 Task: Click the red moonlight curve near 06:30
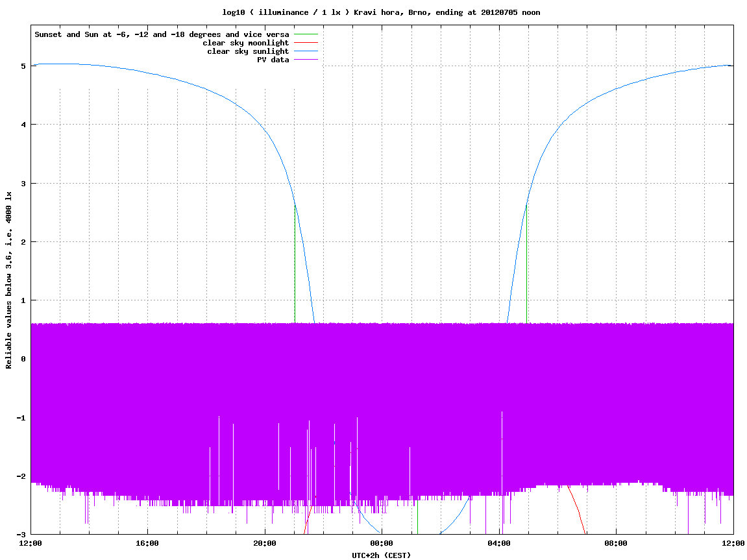coord(576,509)
